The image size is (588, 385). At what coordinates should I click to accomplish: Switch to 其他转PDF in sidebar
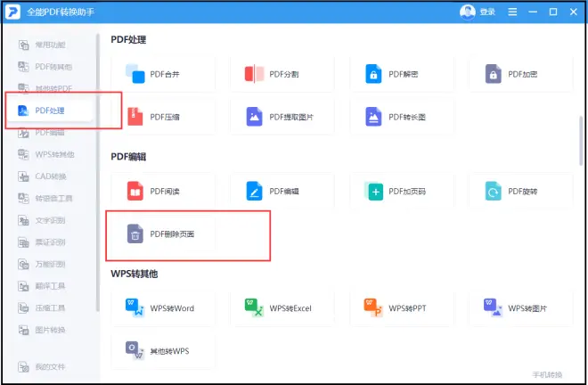click(x=50, y=88)
